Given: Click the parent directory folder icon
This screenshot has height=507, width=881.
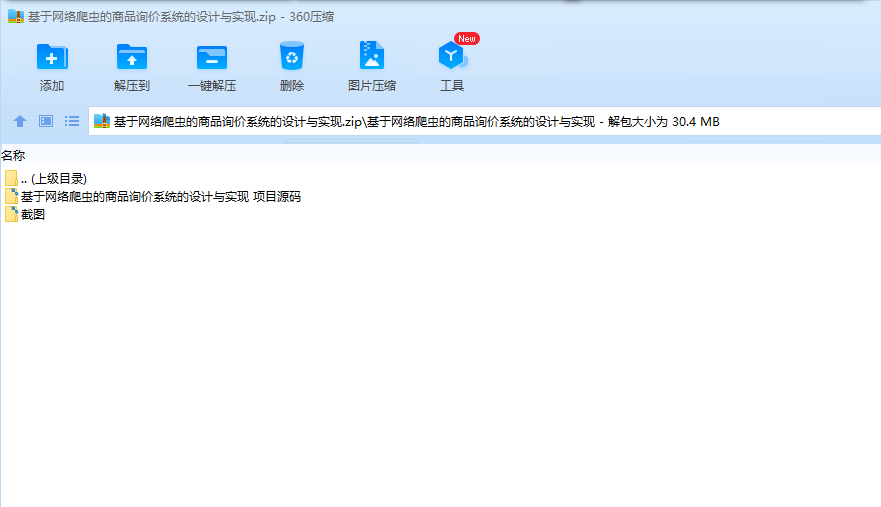Looking at the screenshot, I should click(x=11, y=178).
